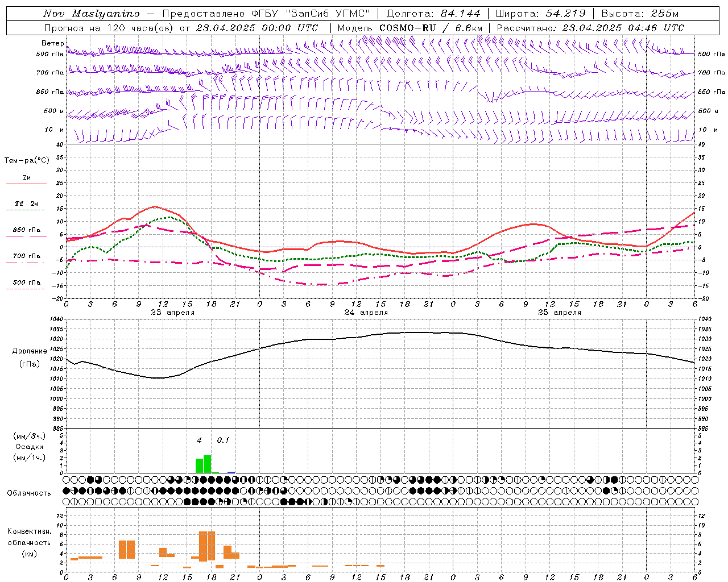Click the 850 гПа temperature legend entry

(x=27, y=230)
